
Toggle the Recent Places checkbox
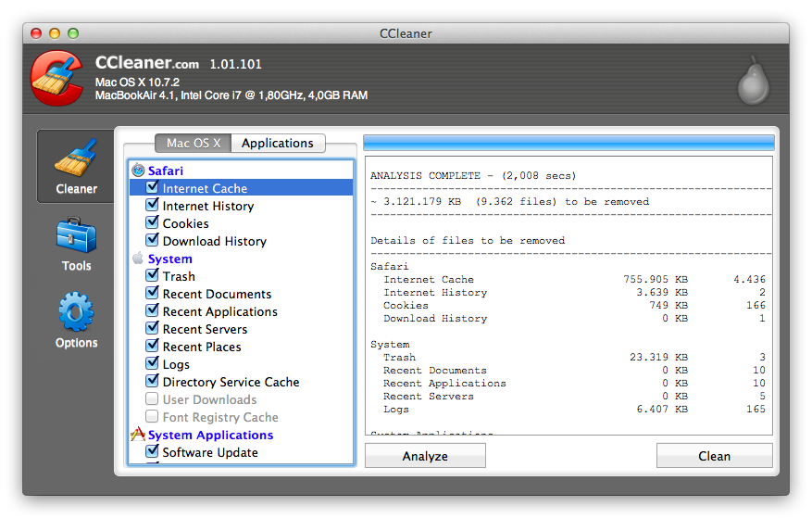tap(152, 346)
